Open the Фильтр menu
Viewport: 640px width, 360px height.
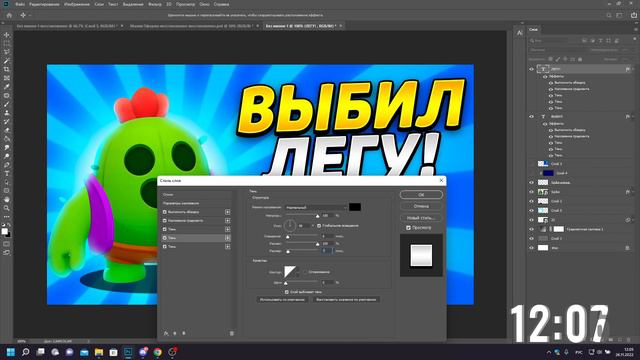tap(155, 4)
